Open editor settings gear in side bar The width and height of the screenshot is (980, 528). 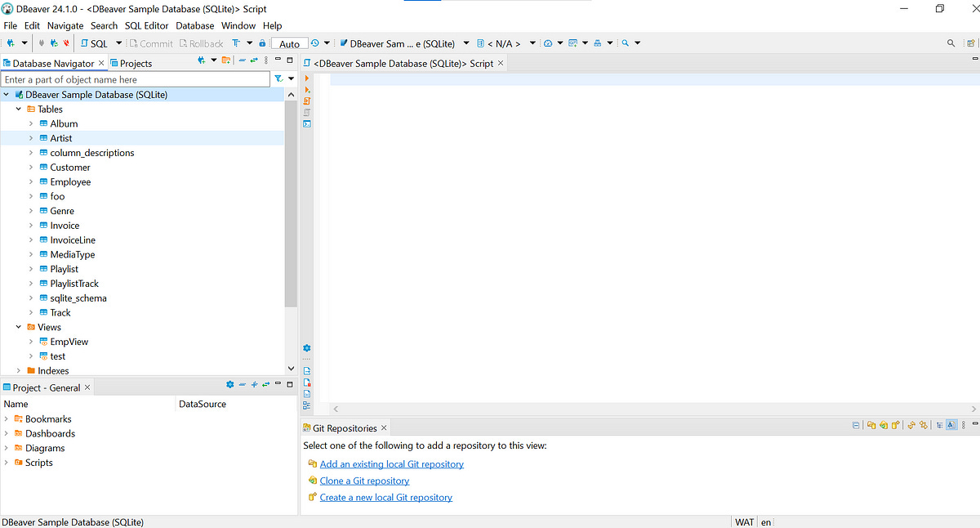[307, 348]
